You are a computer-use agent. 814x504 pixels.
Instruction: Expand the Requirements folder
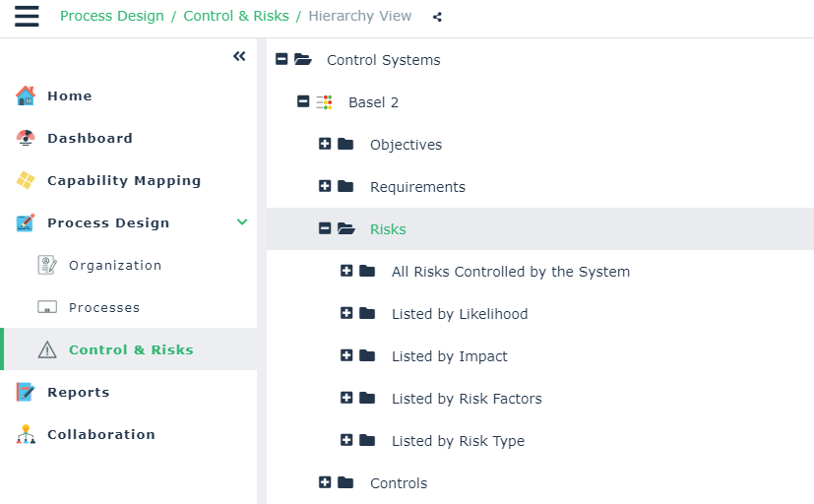[325, 187]
